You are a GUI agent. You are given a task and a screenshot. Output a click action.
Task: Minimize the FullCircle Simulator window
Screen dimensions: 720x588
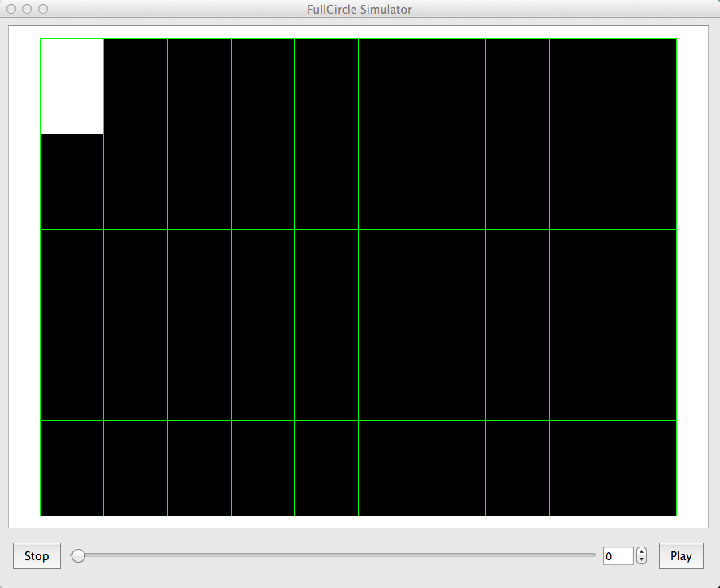(x=27, y=9)
